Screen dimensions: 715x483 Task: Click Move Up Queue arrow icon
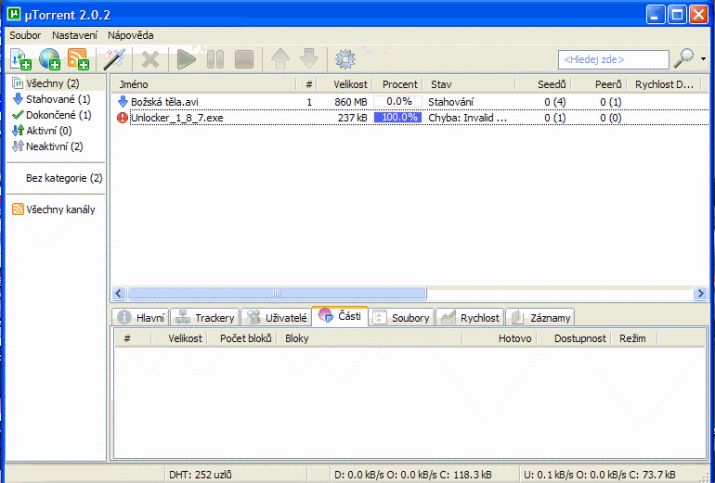pos(280,59)
